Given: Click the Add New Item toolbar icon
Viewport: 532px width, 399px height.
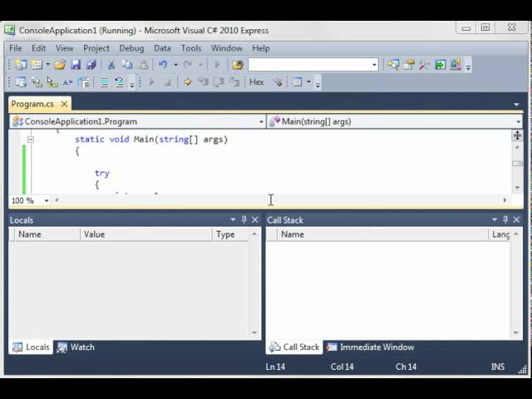Looking at the screenshot, I should click(x=37, y=65).
